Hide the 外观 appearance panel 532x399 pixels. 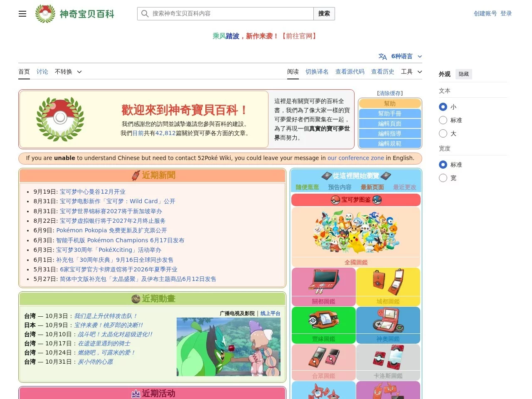464,74
